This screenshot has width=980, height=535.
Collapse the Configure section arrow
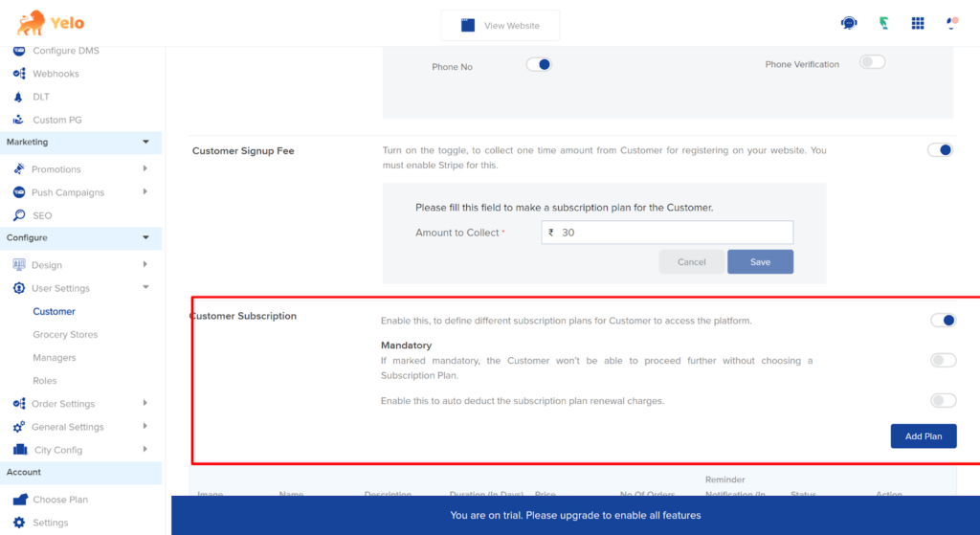[x=145, y=237]
